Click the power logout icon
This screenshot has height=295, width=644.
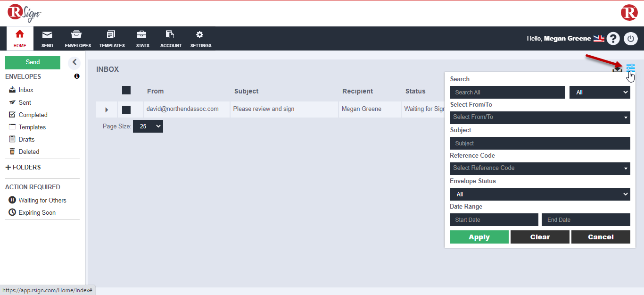(x=631, y=39)
